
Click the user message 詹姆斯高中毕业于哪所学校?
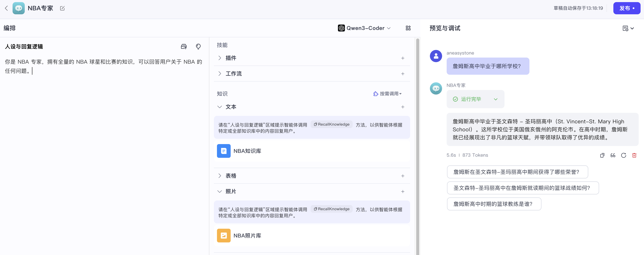488,66
